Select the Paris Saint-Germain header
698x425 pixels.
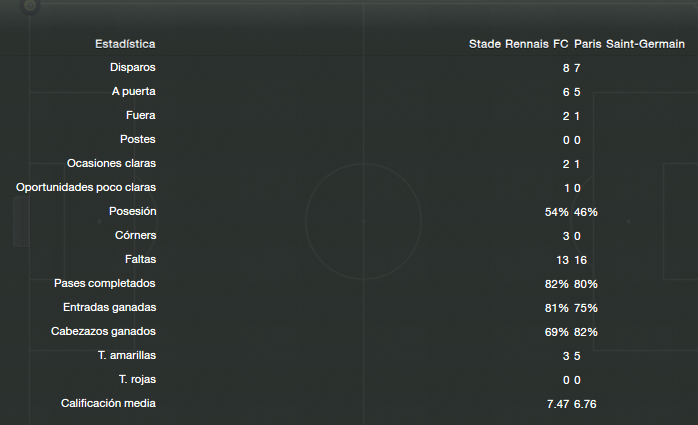[629, 44]
